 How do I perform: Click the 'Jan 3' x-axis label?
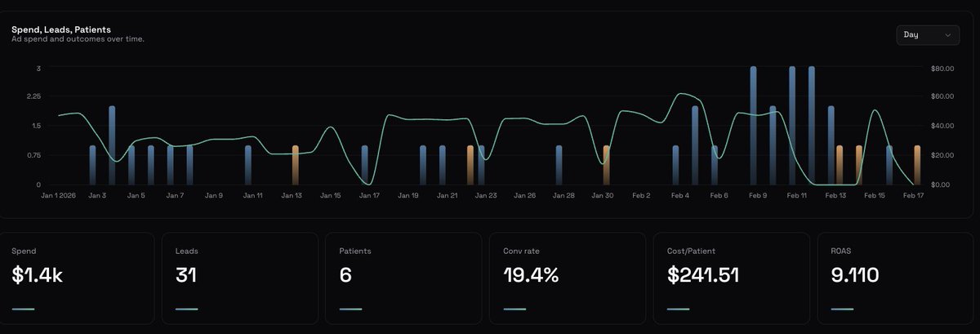click(97, 196)
